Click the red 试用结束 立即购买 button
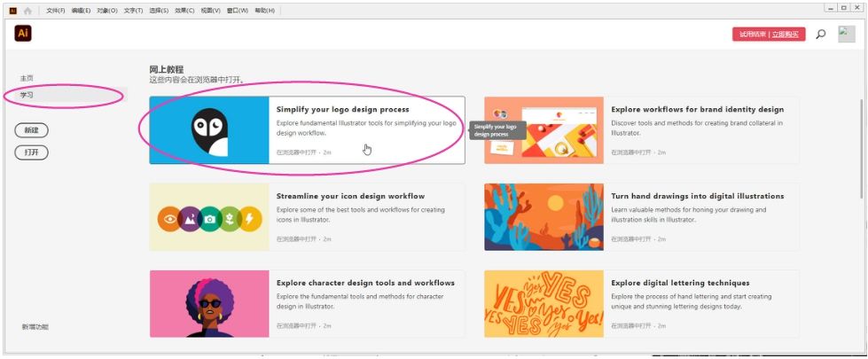868x359 pixels. pyautogui.click(x=769, y=35)
